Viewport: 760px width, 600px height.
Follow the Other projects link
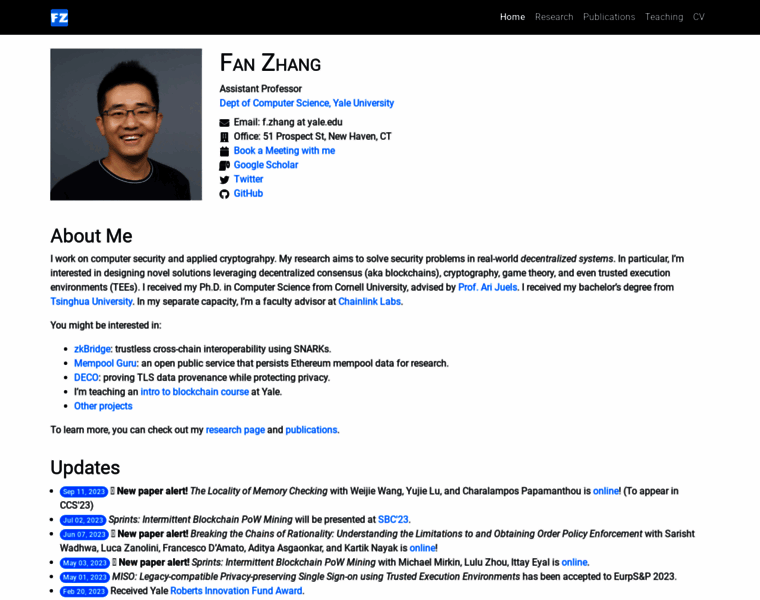coord(103,406)
